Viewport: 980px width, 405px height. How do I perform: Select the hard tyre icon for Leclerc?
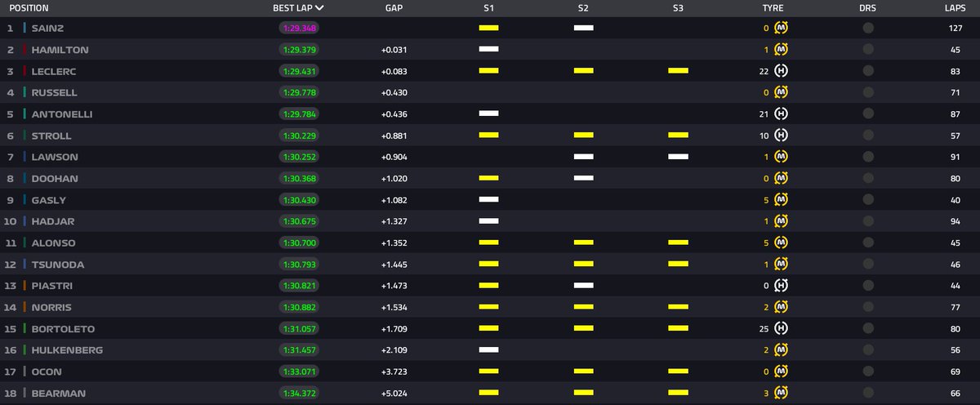[x=781, y=71]
